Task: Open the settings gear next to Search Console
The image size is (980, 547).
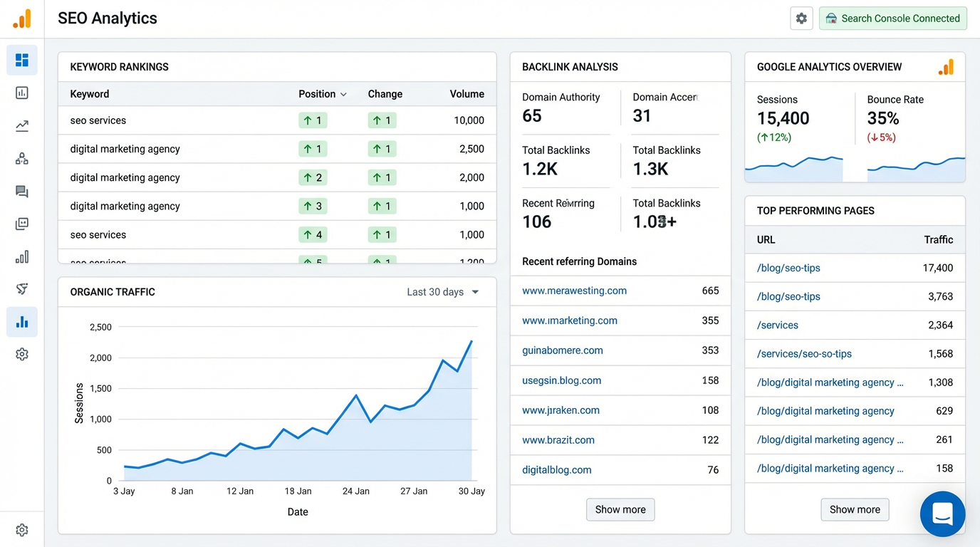Action: point(801,19)
